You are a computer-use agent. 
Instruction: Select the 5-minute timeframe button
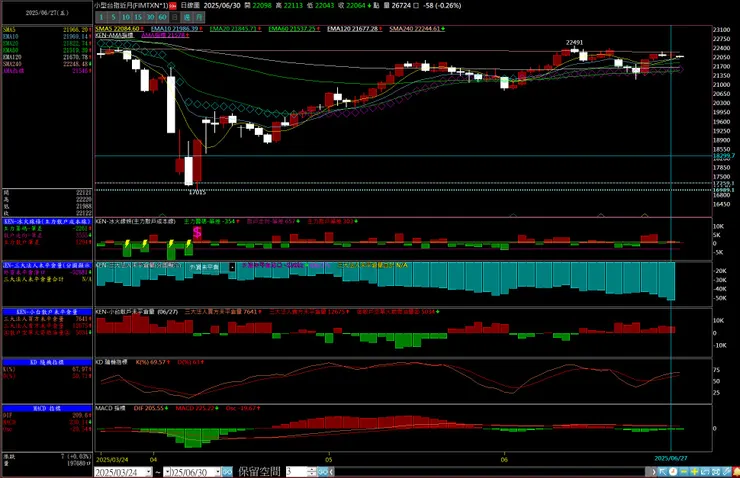pos(113,17)
